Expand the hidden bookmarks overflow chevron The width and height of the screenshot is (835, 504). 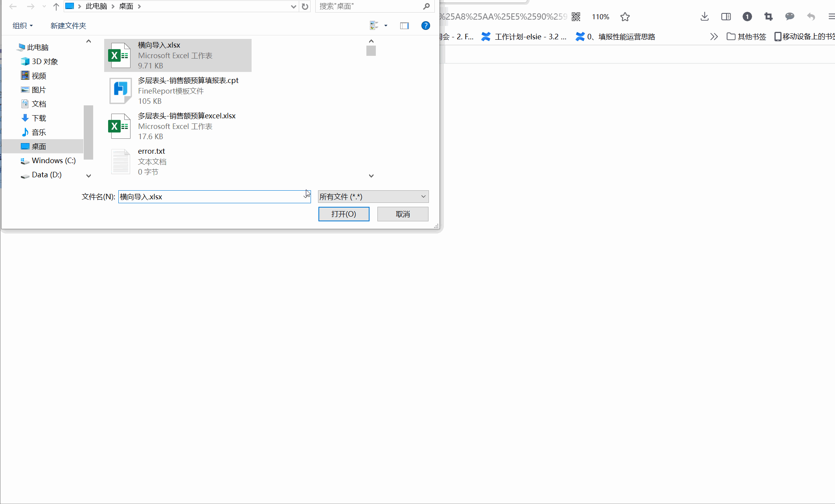tap(714, 37)
